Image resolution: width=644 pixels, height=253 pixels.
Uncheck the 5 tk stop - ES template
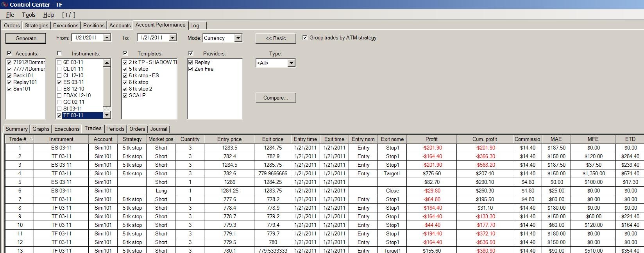(125, 75)
